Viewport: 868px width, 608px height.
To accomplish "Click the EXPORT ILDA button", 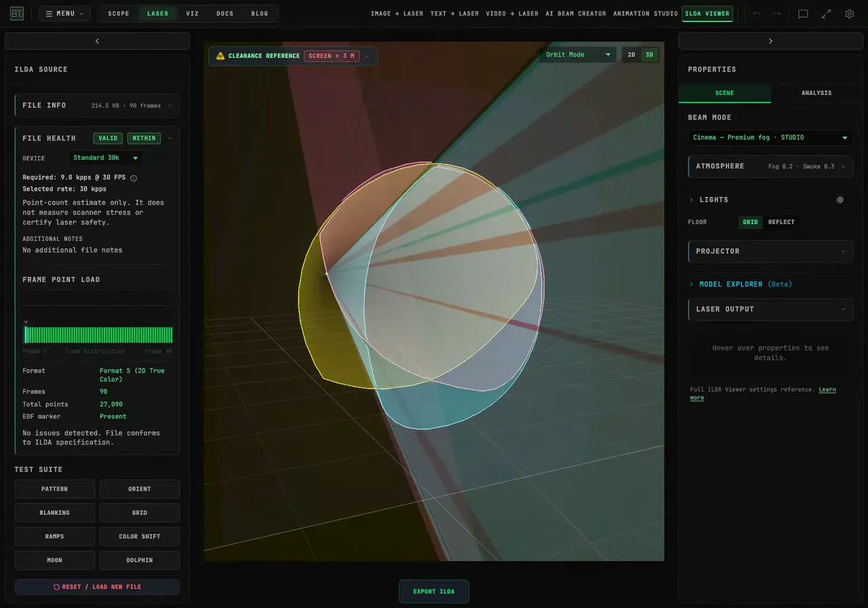I will 434,592.
